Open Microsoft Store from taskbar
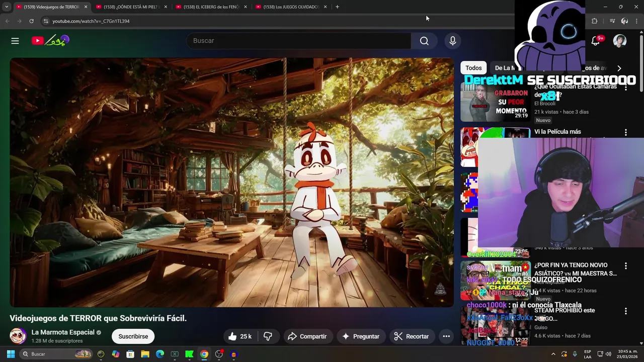 [130, 354]
